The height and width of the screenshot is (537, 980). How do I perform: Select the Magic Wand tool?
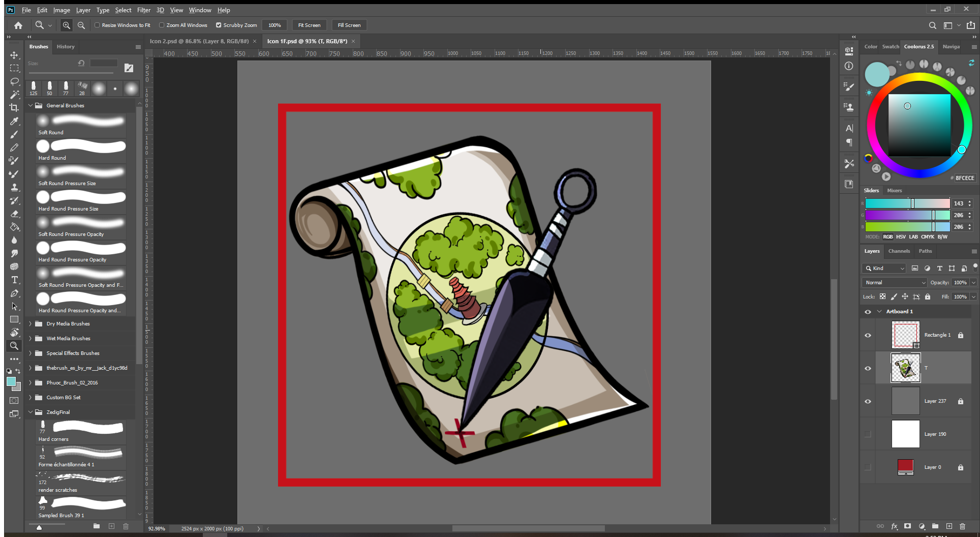(x=14, y=95)
